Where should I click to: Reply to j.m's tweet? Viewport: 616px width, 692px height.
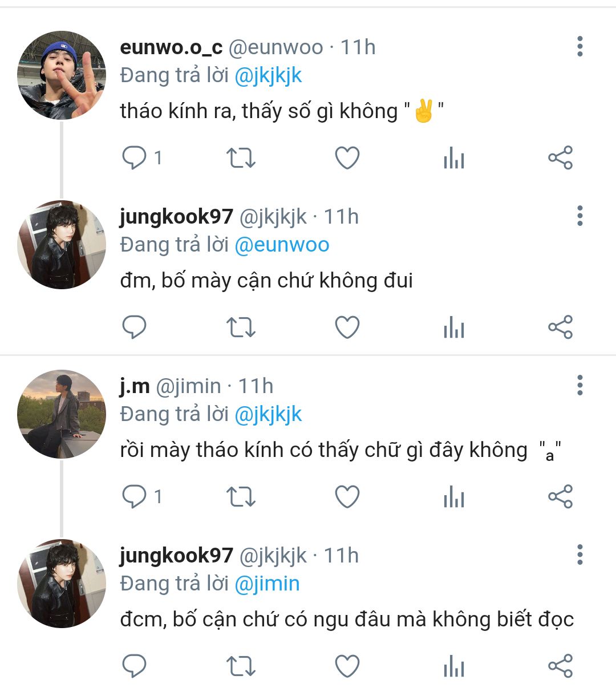(x=135, y=497)
